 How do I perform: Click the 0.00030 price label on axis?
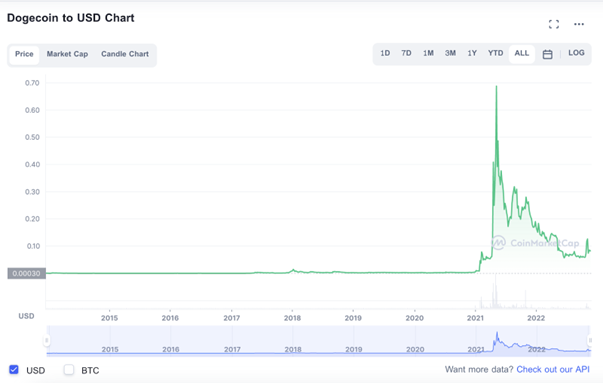pyautogui.click(x=27, y=273)
